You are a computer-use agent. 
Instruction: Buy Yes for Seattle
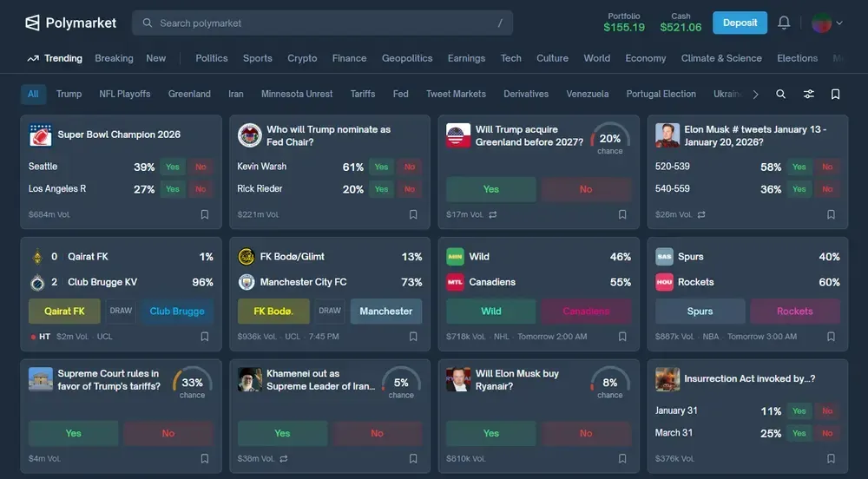pyautogui.click(x=173, y=167)
